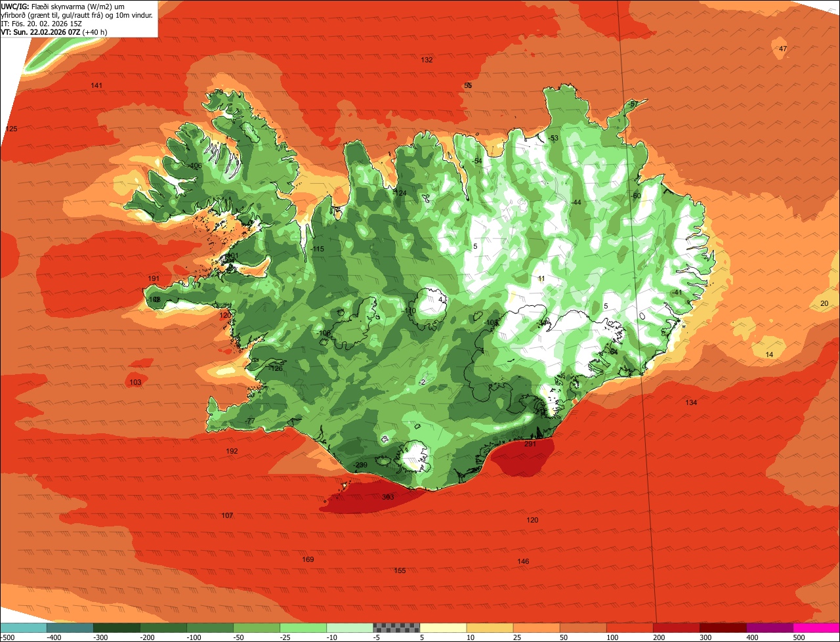Click the 'IT: Fös. 20. 02. 2026 15Z' line

41,23
